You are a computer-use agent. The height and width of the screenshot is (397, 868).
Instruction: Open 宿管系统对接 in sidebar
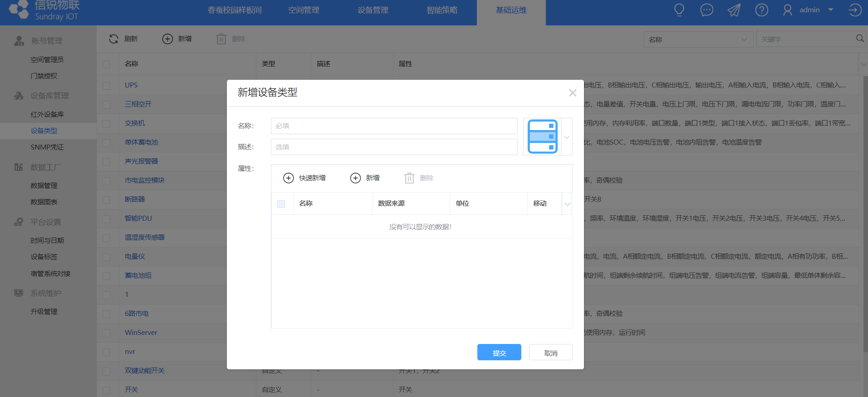[50, 273]
